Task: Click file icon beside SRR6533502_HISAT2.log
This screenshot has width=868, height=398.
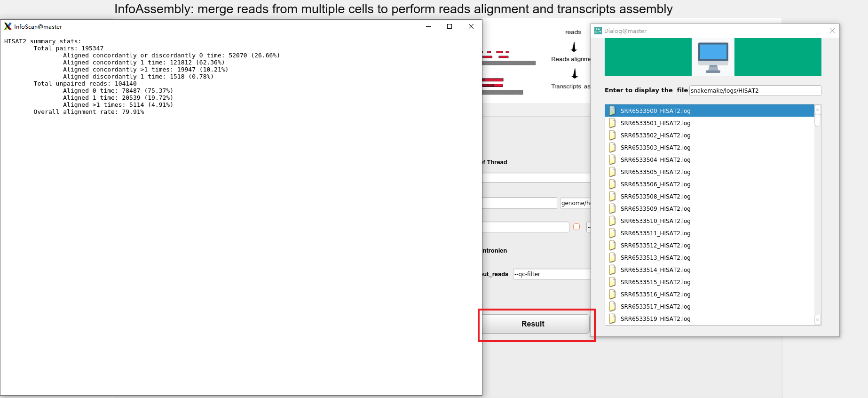Action: [612, 135]
